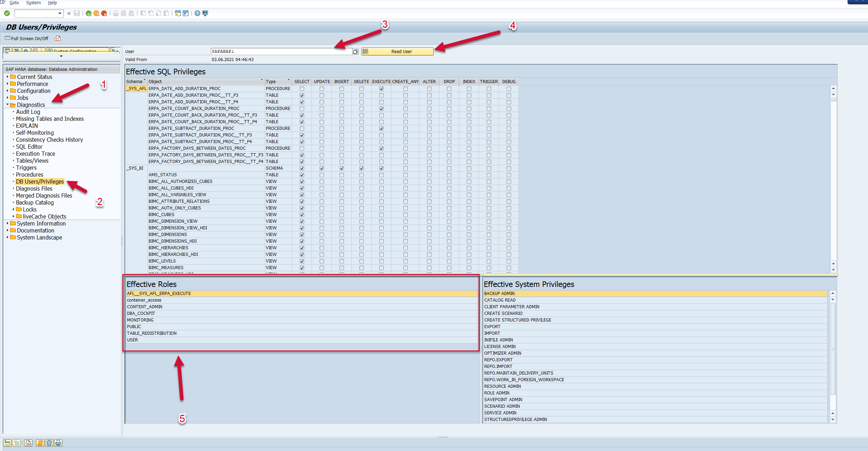Click the red Cancel icon in toolbar
The image size is (868, 451).
[x=104, y=13]
